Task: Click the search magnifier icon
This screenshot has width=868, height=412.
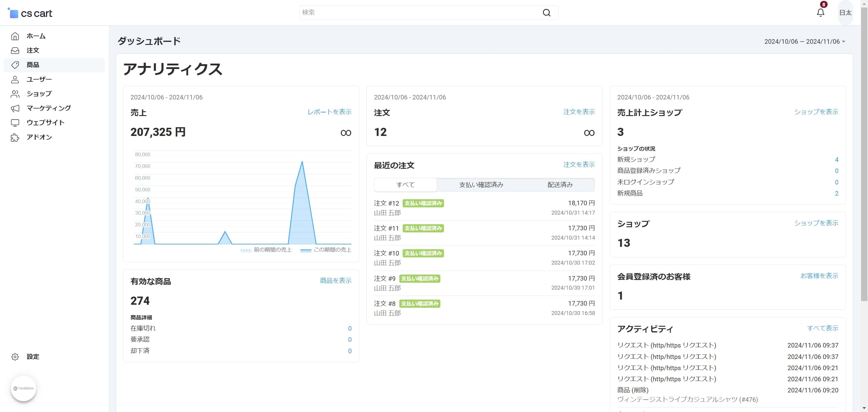Action: (546, 12)
